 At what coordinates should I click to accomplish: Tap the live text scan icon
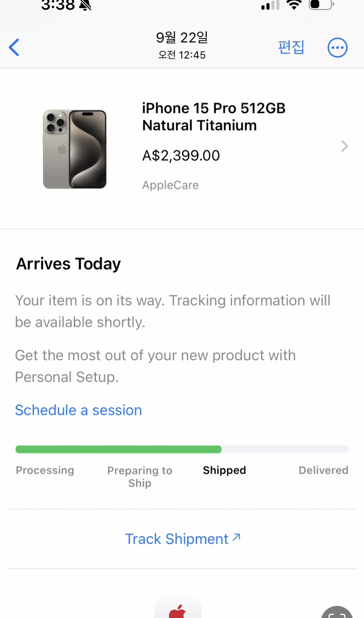(337, 613)
